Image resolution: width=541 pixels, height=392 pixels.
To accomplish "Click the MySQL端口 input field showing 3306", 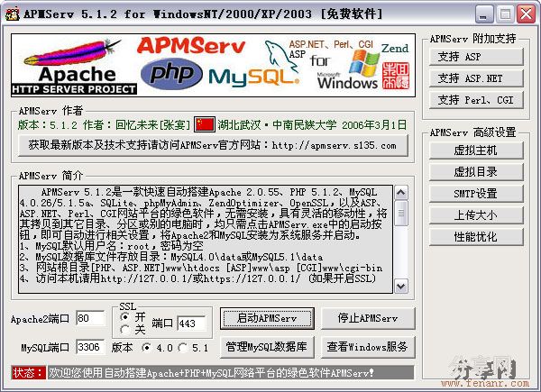I will pyautogui.click(x=90, y=347).
